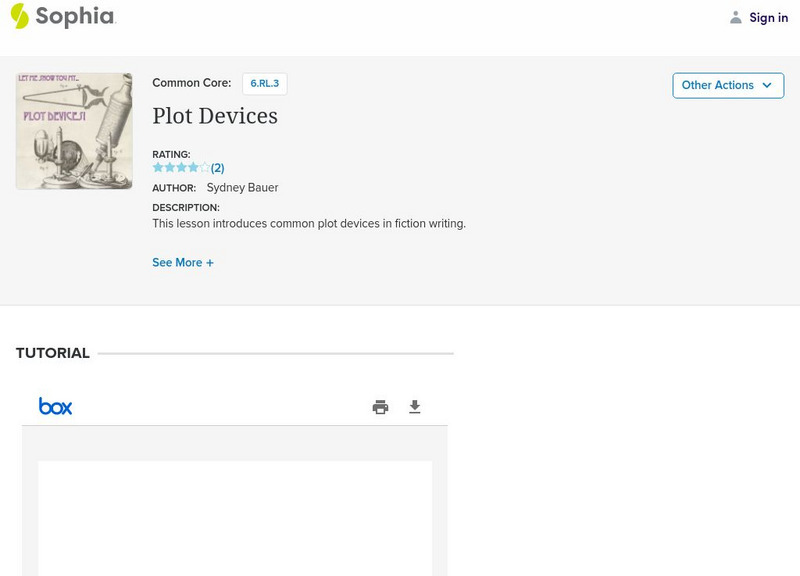Click the Sophia logo icon
This screenshot has height=576, width=800.
[x=20, y=16]
